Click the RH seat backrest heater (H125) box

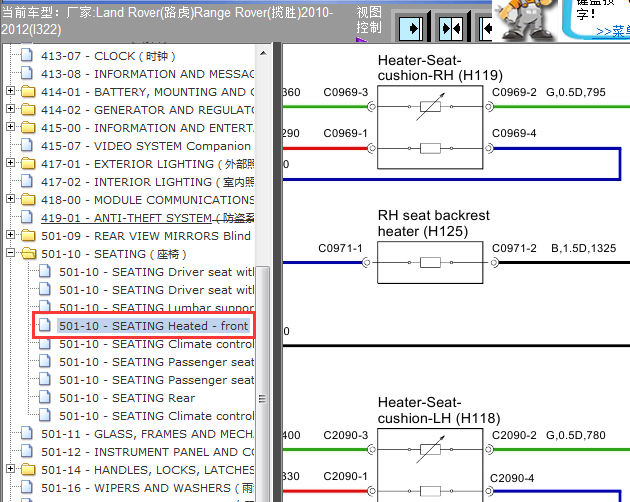coord(430,262)
